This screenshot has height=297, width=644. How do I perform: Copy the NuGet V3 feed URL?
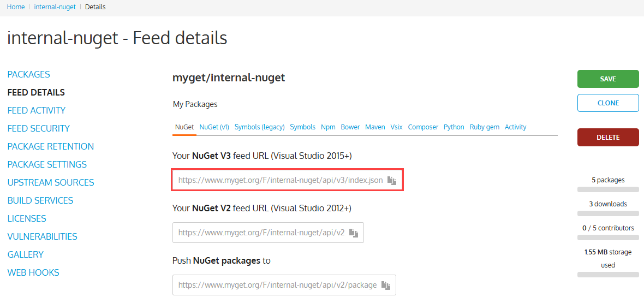(392, 181)
